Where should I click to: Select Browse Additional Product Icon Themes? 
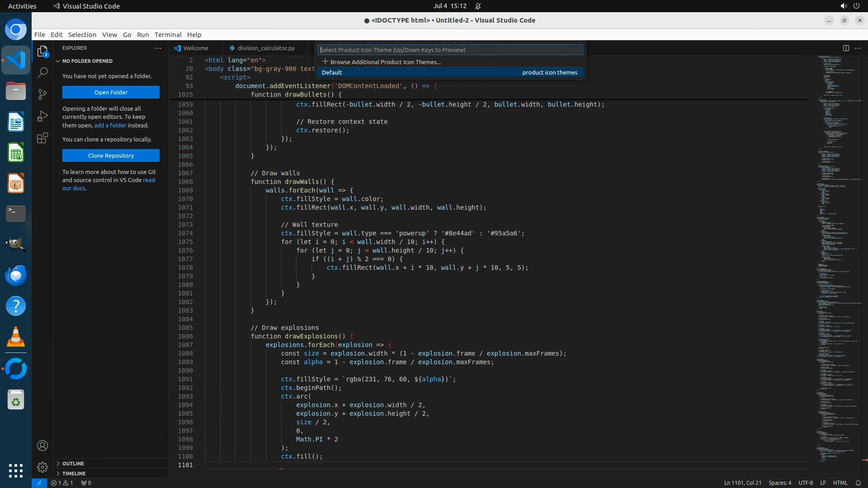[x=385, y=62]
